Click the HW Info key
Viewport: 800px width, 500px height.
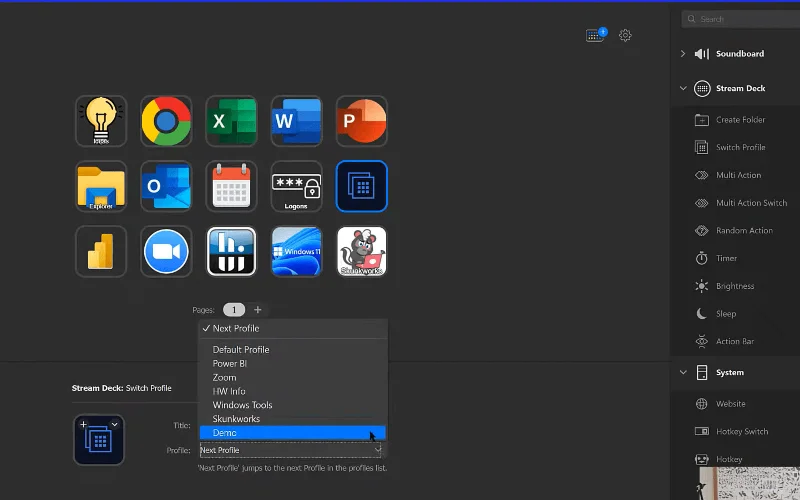pos(231,252)
